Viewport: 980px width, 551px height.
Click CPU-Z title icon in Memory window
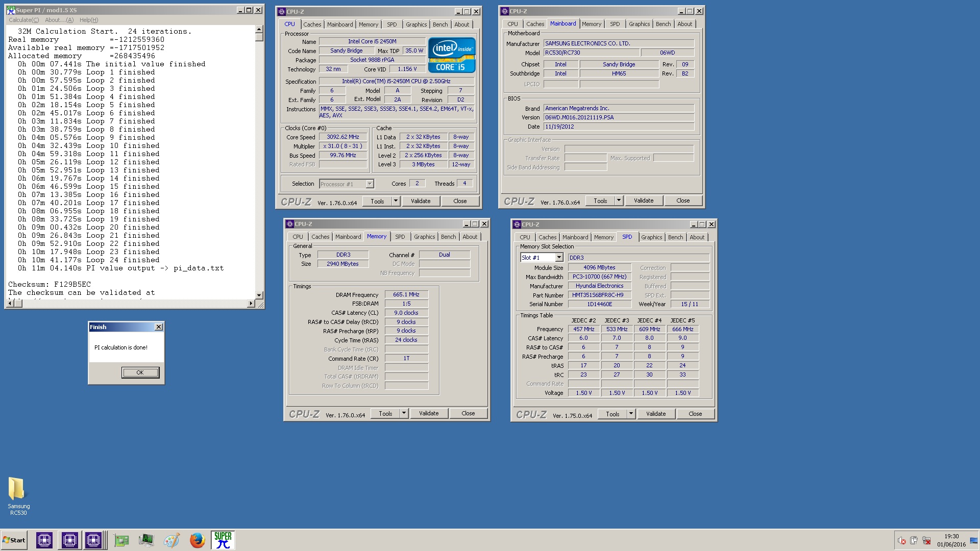click(290, 223)
